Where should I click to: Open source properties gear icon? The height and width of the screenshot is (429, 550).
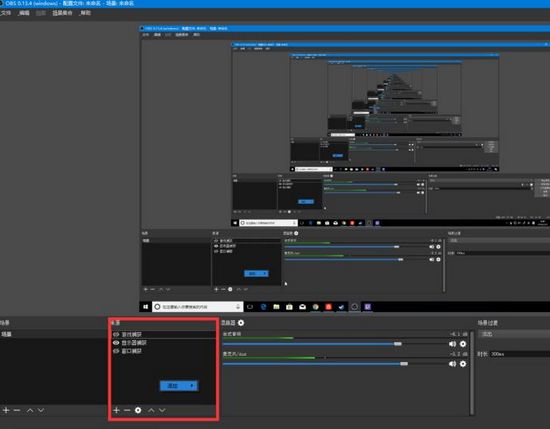coord(138,410)
